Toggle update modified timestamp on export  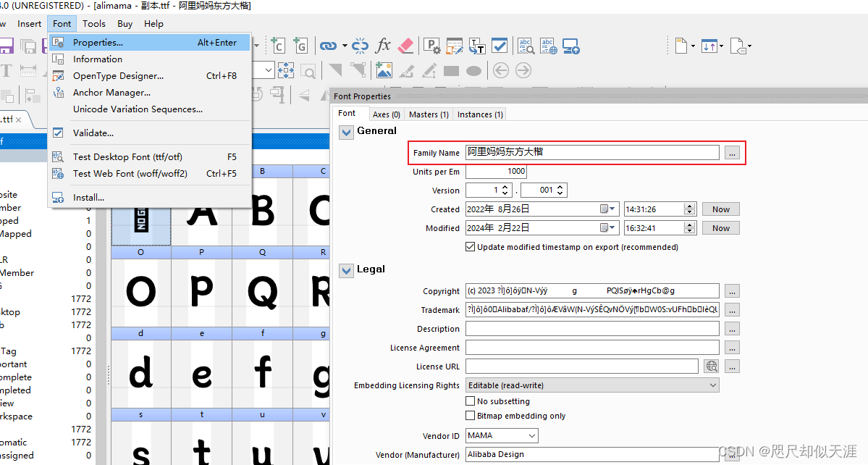[x=470, y=247]
